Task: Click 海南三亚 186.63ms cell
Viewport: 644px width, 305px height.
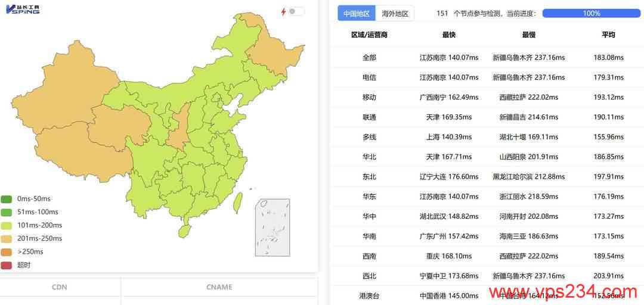Action: (x=528, y=236)
